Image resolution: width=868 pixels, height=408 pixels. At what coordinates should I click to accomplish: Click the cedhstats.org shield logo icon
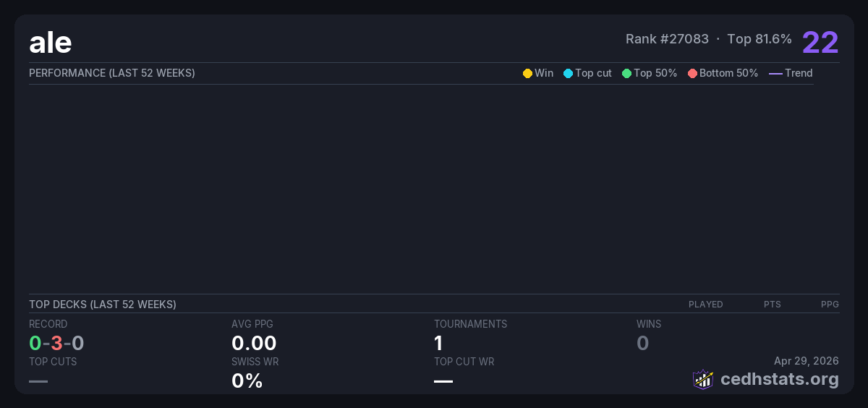click(703, 379)
